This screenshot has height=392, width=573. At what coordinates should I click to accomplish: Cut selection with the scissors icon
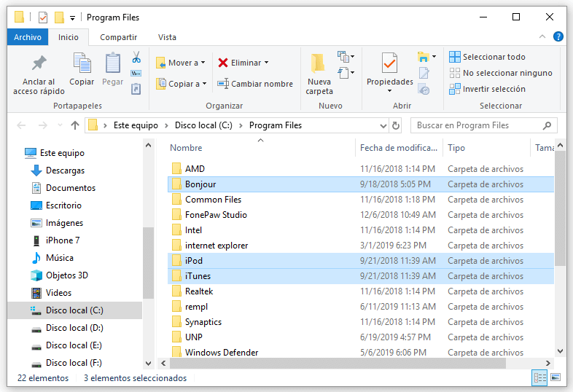point(136,57)
